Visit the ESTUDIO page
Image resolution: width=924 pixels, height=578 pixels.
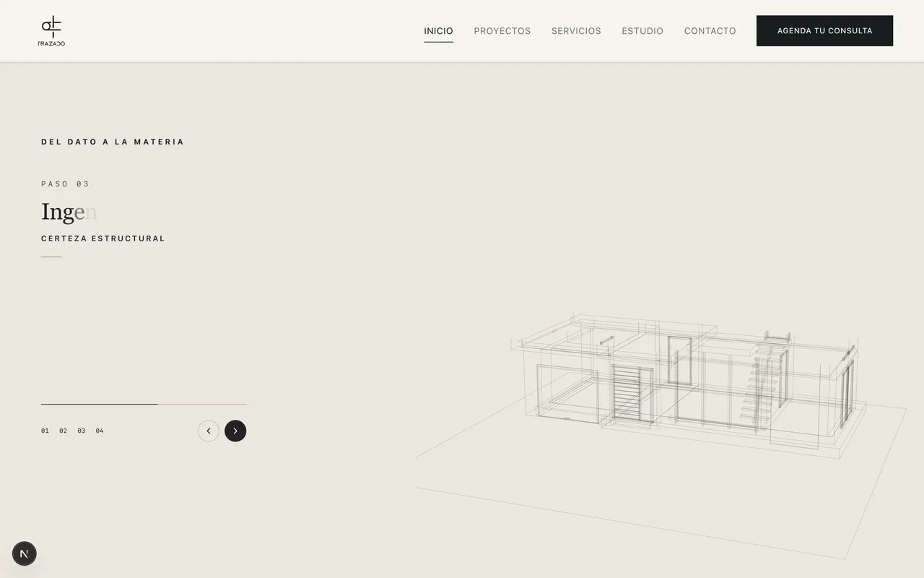click(x=642, y=31)
